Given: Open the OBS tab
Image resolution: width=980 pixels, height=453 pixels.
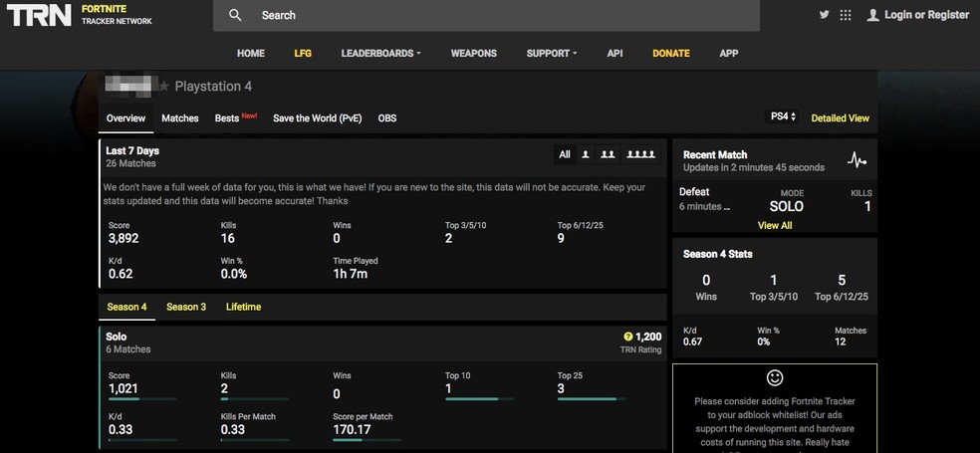Looking at the screenshot, I should tap(387, 118).
